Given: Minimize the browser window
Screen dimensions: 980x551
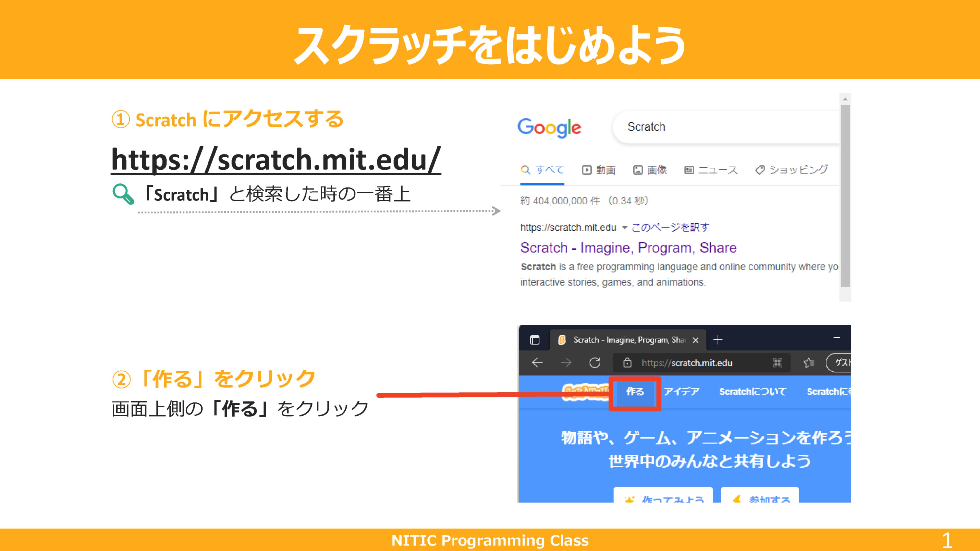Looking at the screenshot, I should coord(837,338).
